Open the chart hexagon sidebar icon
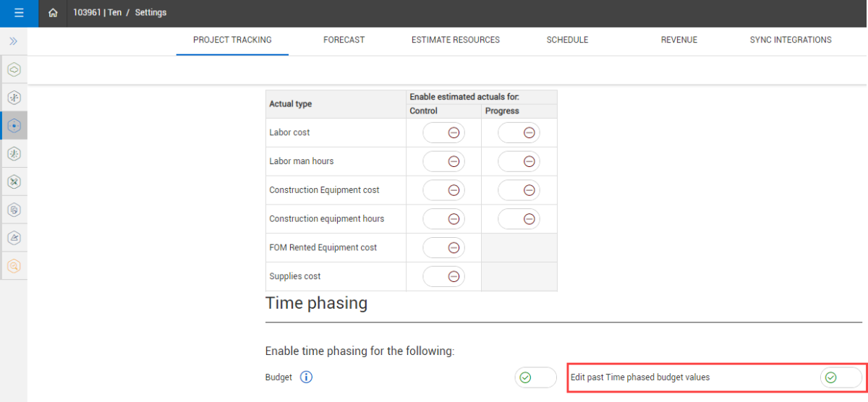Screen dimensions: 868x402 14,237
